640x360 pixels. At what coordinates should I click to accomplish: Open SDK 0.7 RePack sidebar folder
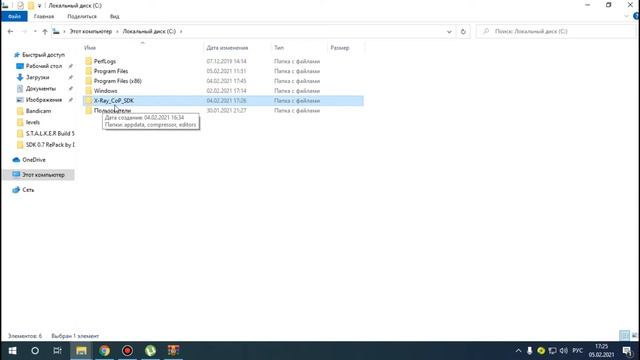coord(50,144)
